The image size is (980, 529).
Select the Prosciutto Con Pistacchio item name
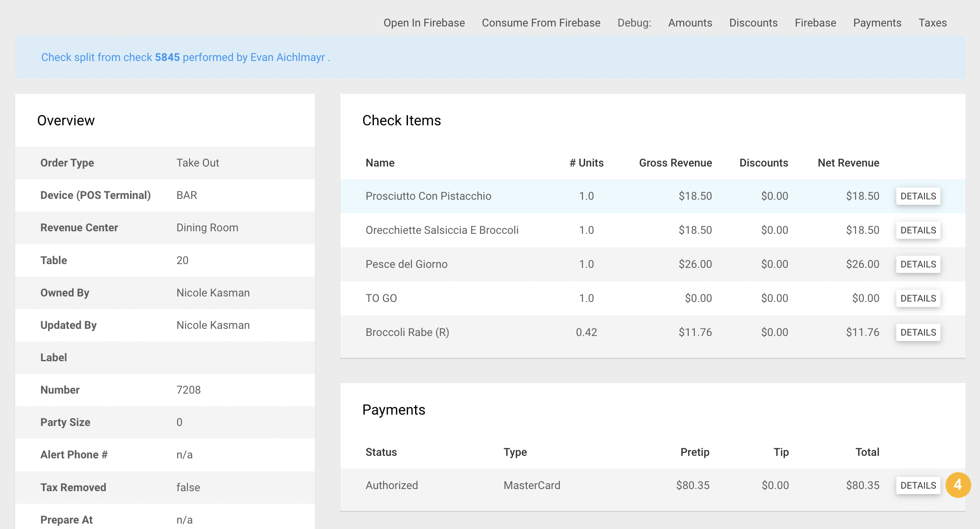pos(428,196)
